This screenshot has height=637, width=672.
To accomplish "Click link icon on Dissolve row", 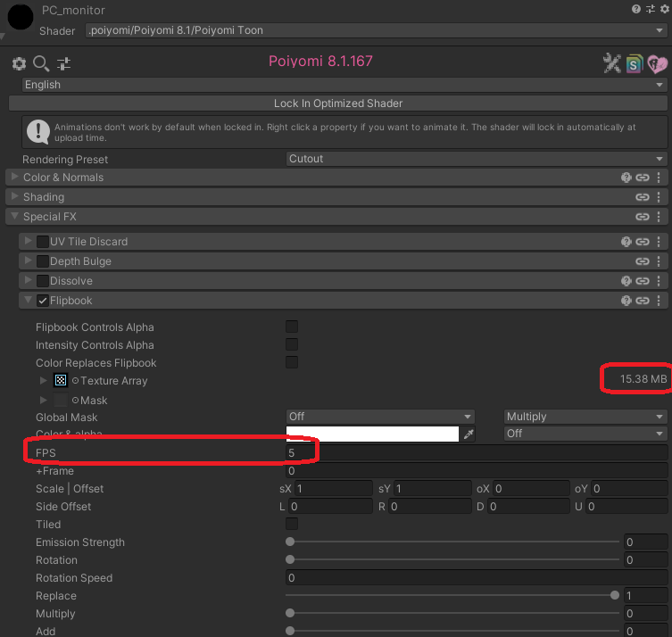I will (642, 281).
